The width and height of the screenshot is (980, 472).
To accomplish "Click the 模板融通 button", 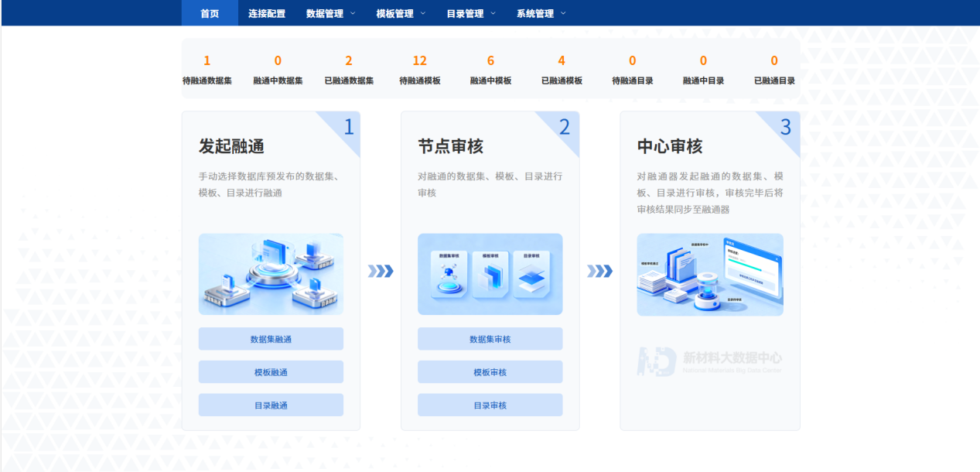I will coord(271,371).
